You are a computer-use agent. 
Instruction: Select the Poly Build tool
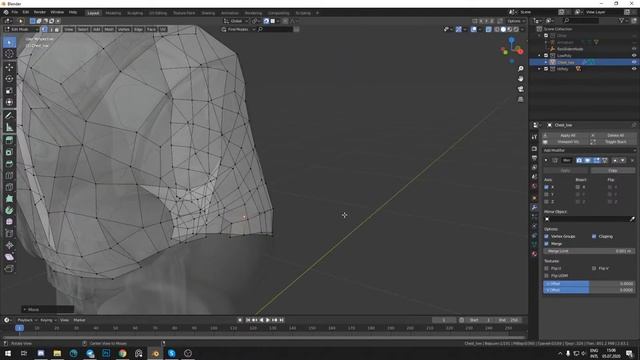pos(9,199)
